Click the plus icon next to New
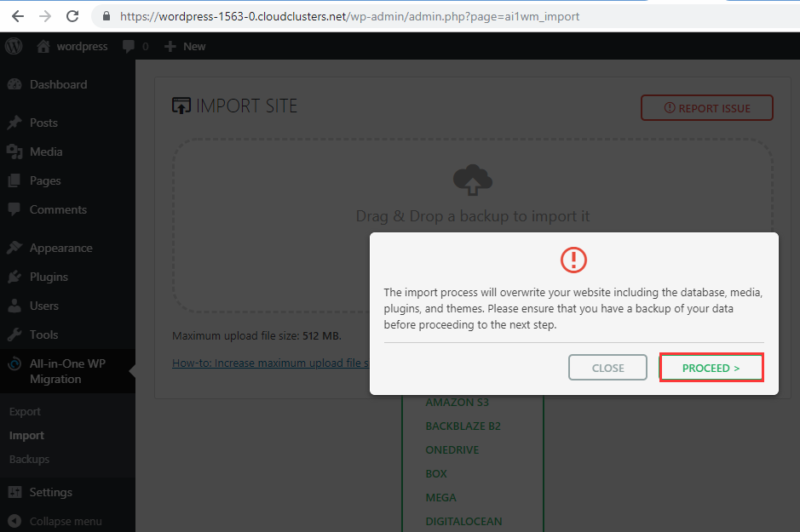The width and height of the screenshot is (800, 532). 170,46
